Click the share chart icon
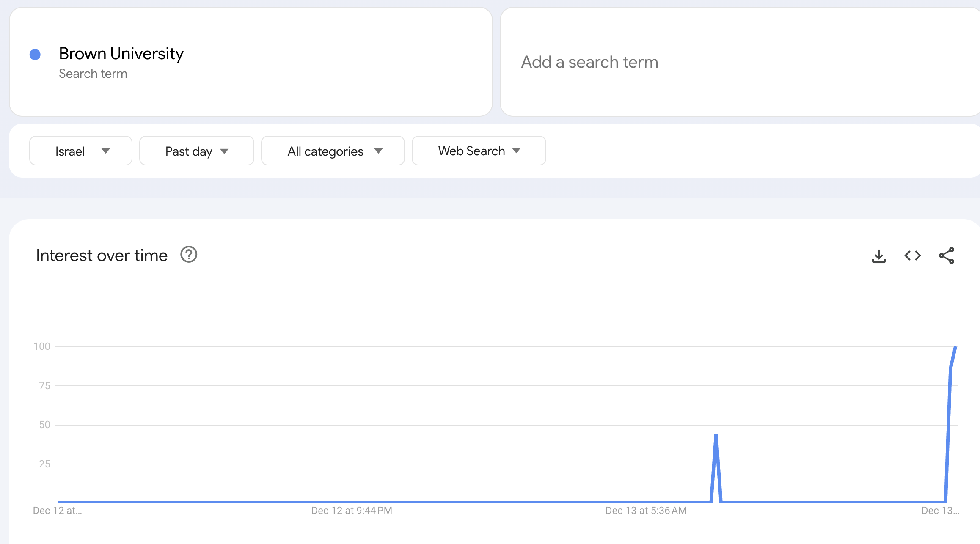The height and width of the screenshot is (544, 980). click(x=946, y=256)
